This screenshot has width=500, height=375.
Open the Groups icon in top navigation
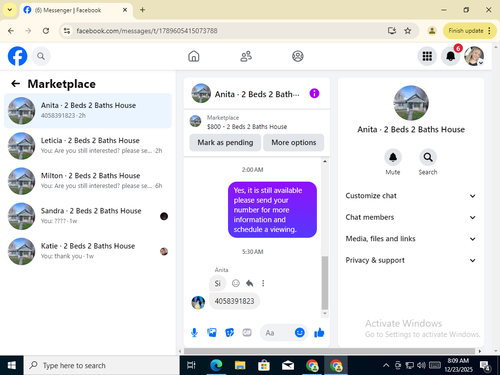click(298, 56)
